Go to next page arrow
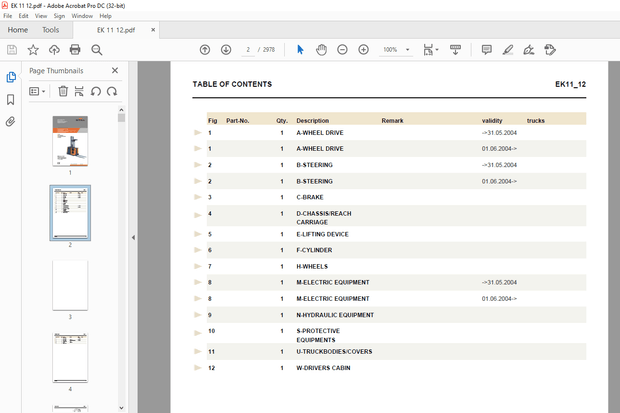The image size is (620, 413). click(226, 49)
